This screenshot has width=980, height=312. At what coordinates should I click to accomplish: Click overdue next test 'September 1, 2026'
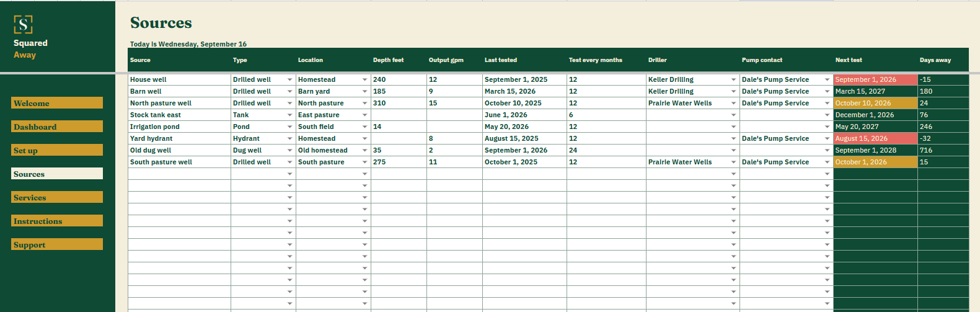[875, 79]
